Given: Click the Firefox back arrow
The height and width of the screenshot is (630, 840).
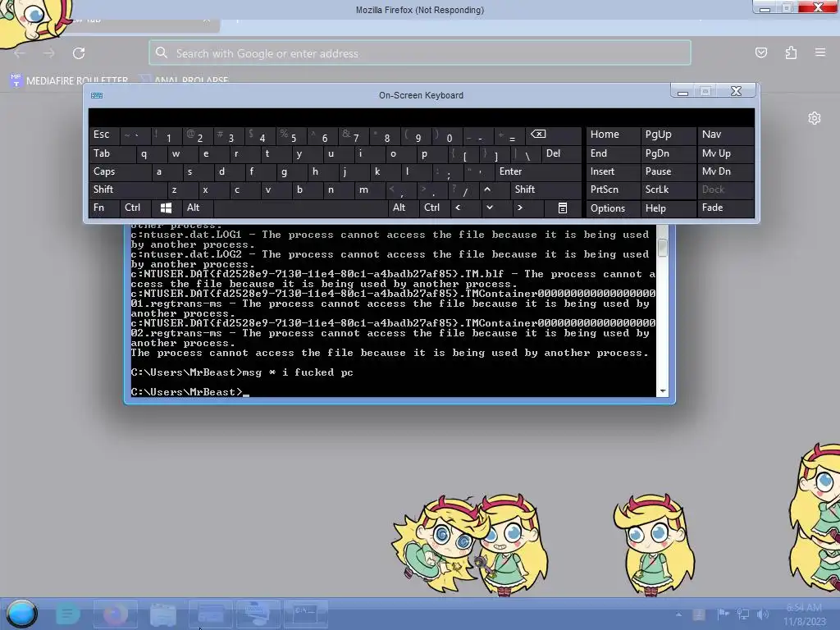Looking at the screenshot, I should coord(20,53).
